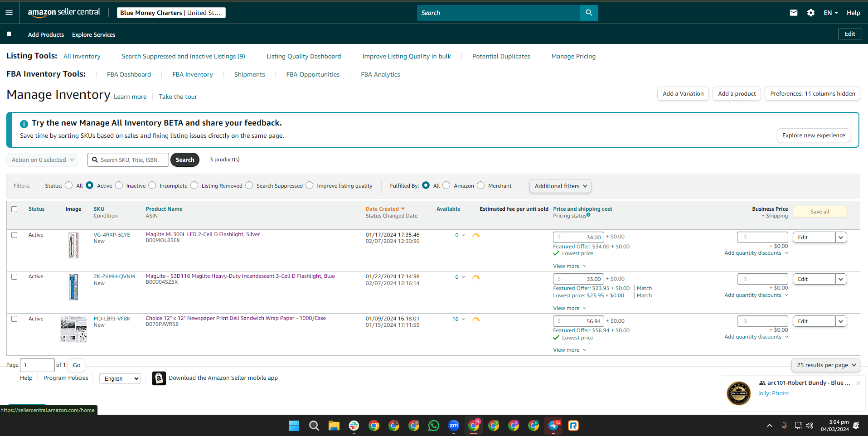Expand Add quantity discounts for the Blue MagLite row

[x=756, y=295]
